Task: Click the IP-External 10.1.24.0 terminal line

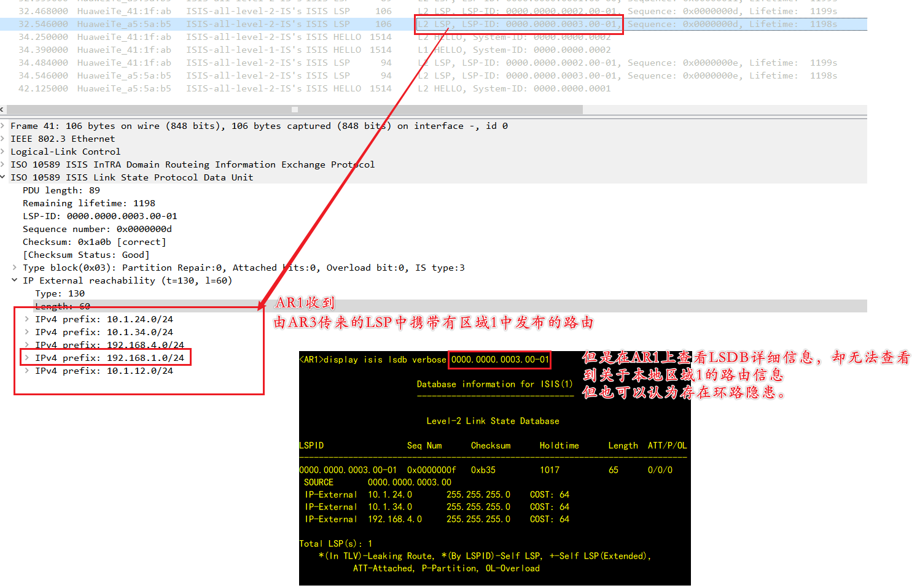Action: 437,495
